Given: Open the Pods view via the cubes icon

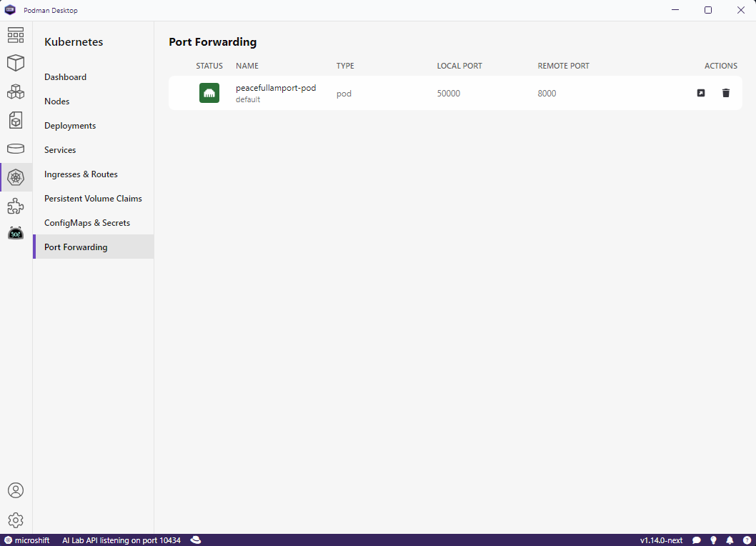Looking at the screenshot, I should pos(16,91).
